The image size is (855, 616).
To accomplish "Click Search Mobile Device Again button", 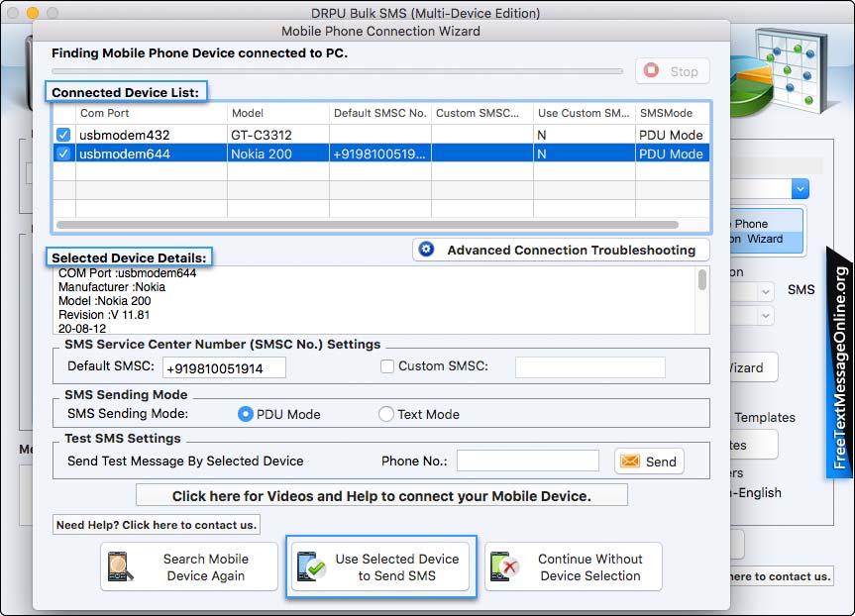I will pyautogui.click(x=189, y=566).
